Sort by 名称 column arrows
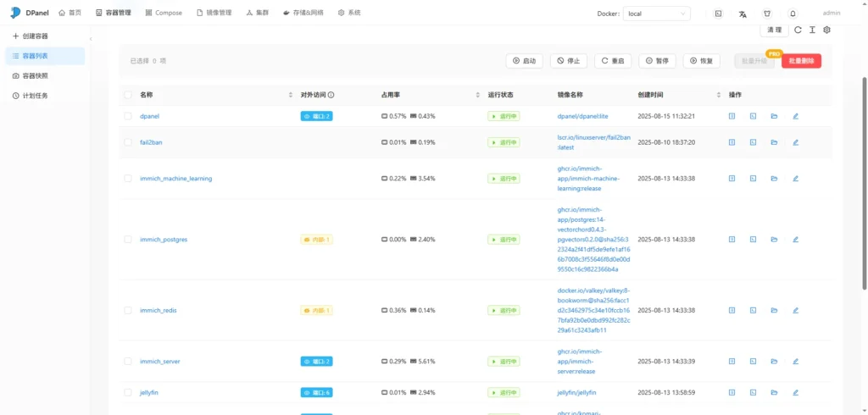This screenshot has height=415, width=868. (291, 95)
